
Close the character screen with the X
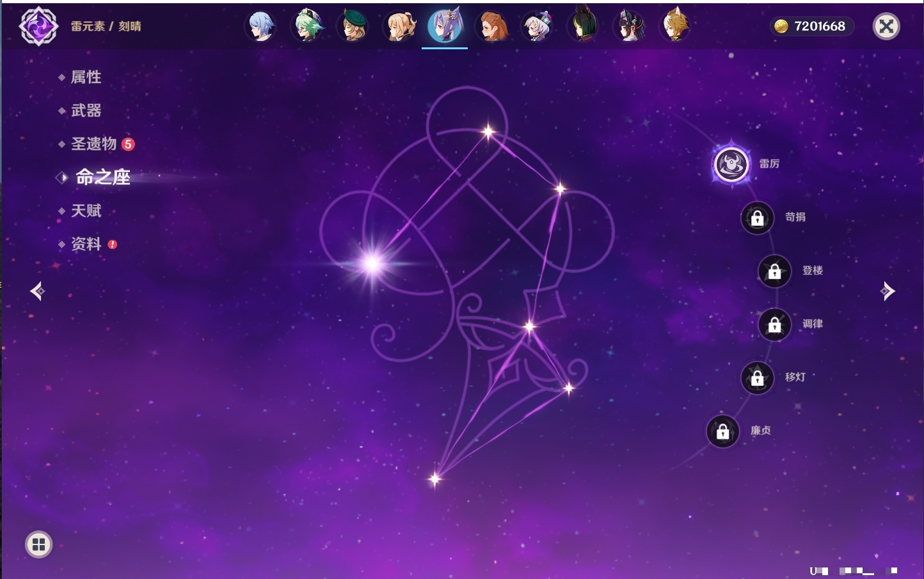(886, 26)
